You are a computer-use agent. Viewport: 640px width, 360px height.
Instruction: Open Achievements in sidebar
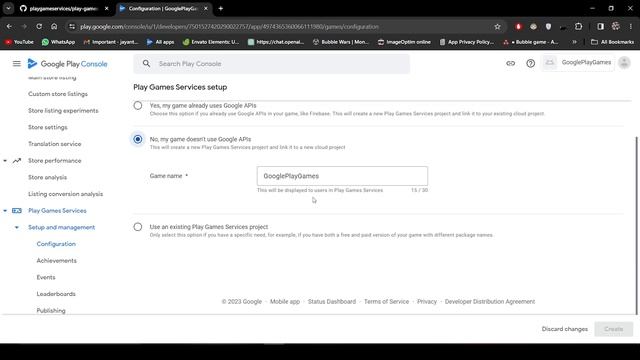[56, 261]
